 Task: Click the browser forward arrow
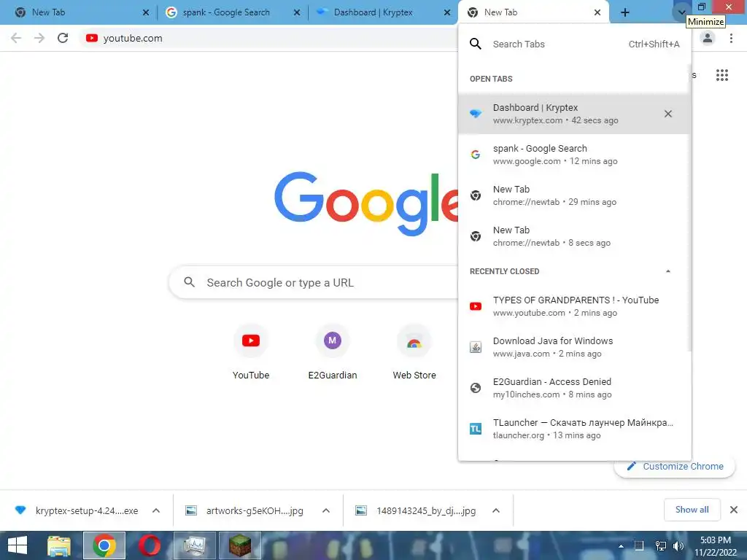click(39, 38)
